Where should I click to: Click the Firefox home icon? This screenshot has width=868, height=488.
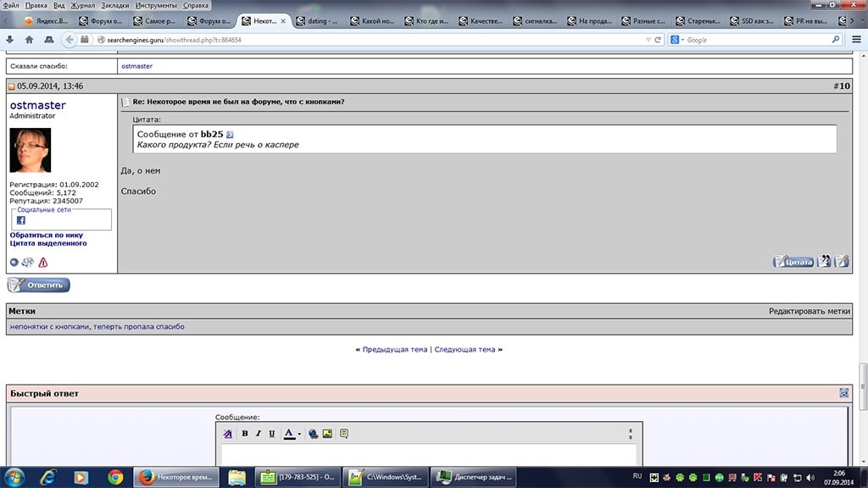(x=30, y=39)
